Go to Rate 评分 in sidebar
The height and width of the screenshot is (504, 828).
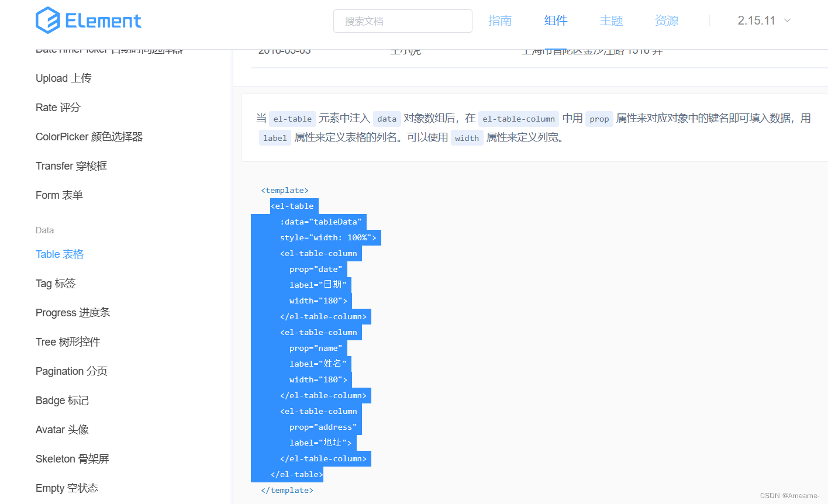tap(58, 108)
